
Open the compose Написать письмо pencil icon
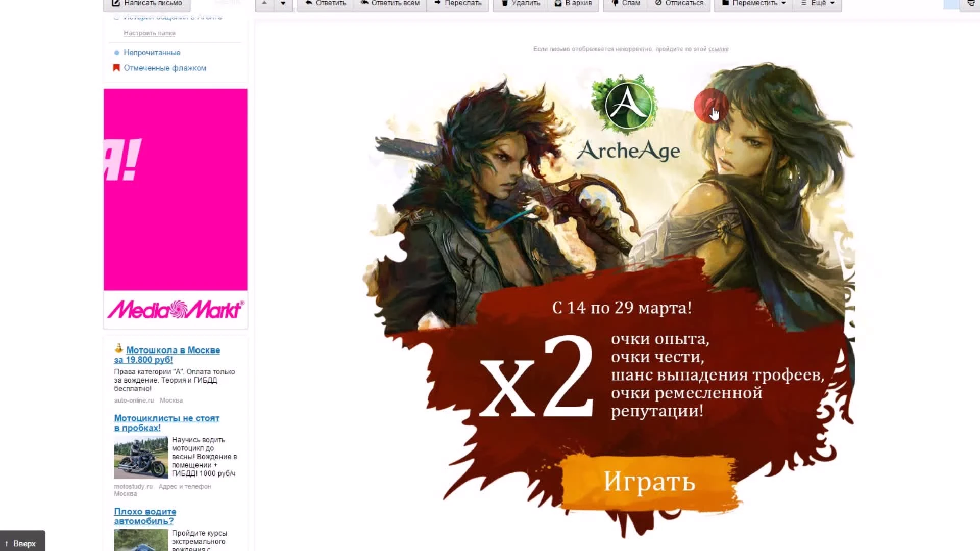click(x=115, y=3)
